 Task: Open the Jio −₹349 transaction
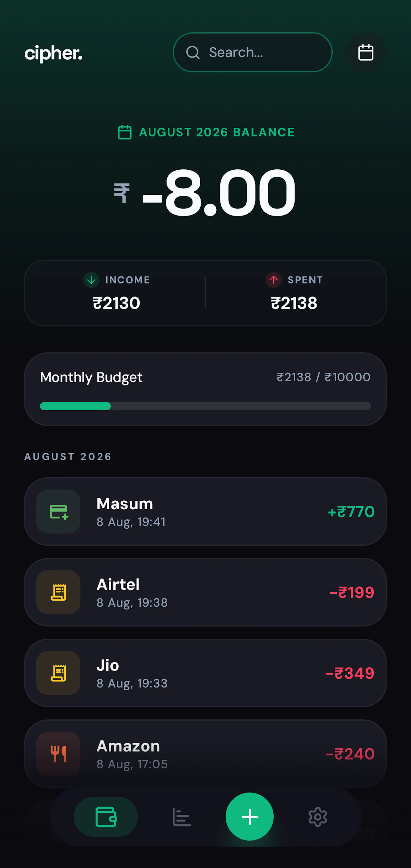pos(205,673)
